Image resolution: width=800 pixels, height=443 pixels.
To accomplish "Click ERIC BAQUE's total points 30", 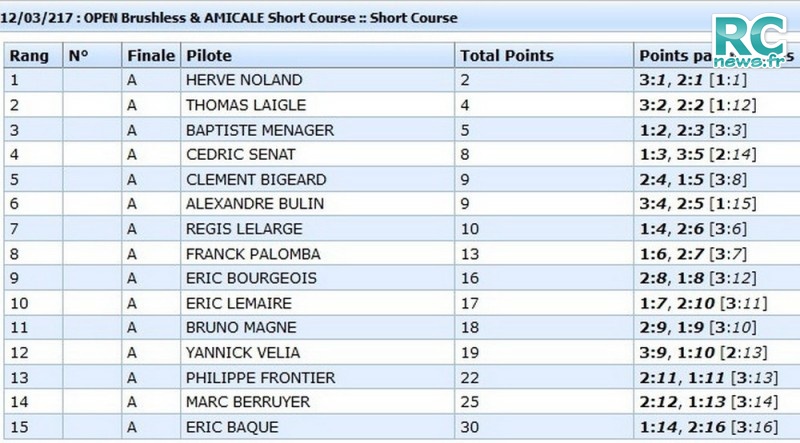I will pyautogui.click(x=470, y=427).
